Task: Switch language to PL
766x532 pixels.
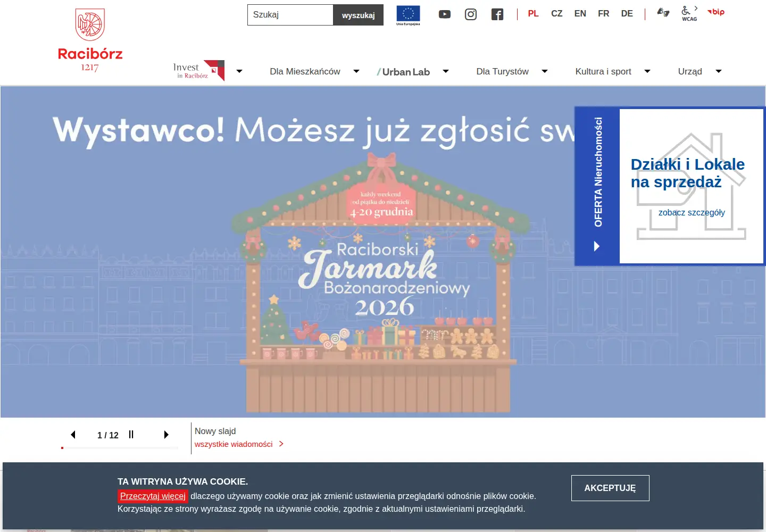Action: [534, 14]
